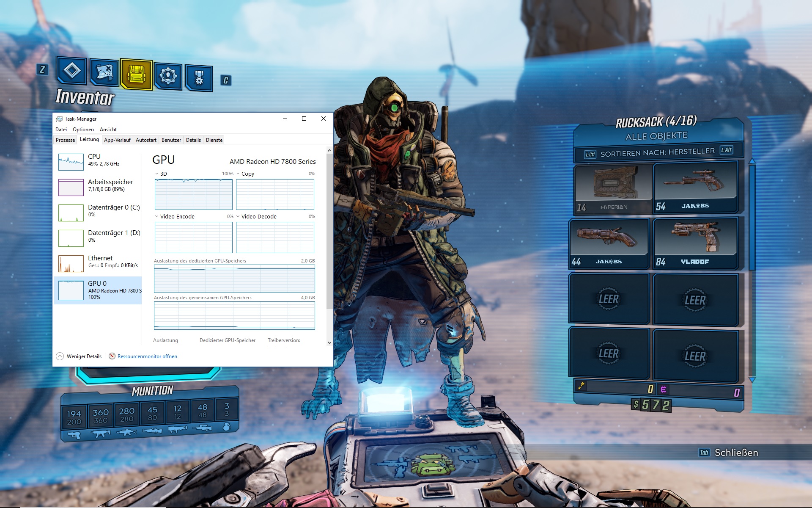Select the level 54 Jakobs revolver

pyautogui.click(x=696, y=188)
